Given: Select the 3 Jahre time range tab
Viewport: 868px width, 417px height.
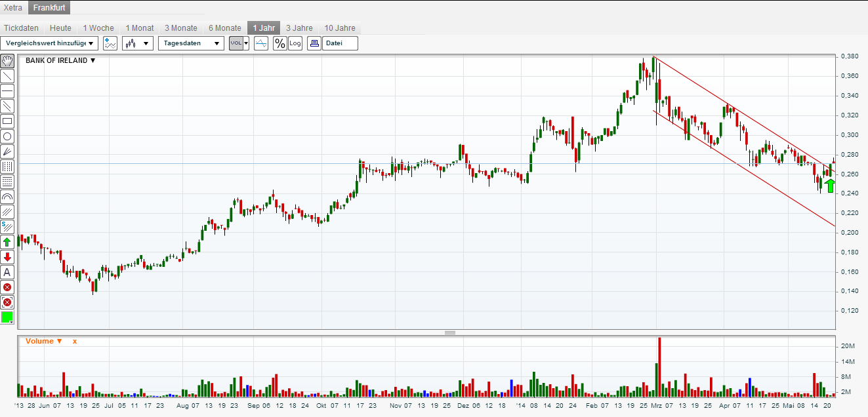Looking at the screenshot, I should pos(300,28).
